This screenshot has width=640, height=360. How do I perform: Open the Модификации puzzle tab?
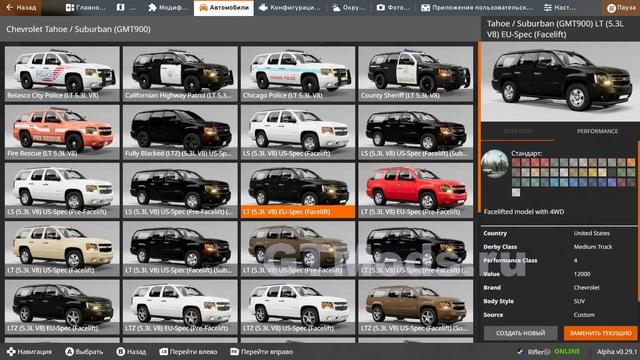(x=168, y=7)
